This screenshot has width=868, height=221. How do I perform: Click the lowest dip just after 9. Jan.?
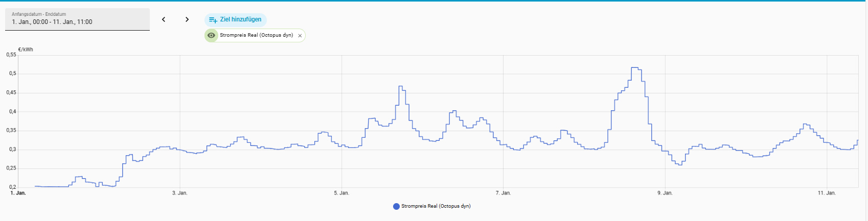tap(679, 164)
